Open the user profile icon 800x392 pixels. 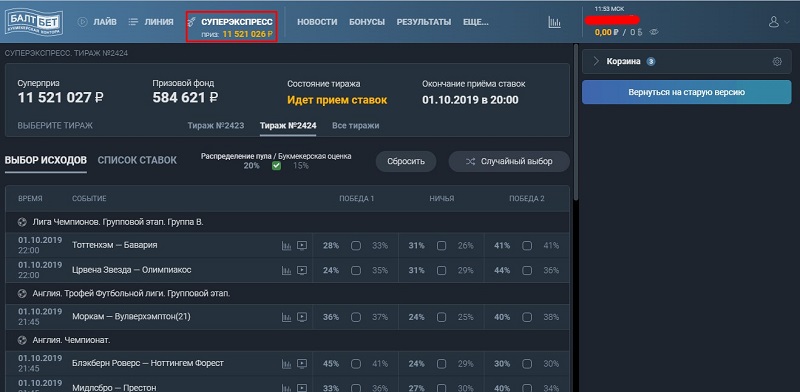(x=774, y=22)
